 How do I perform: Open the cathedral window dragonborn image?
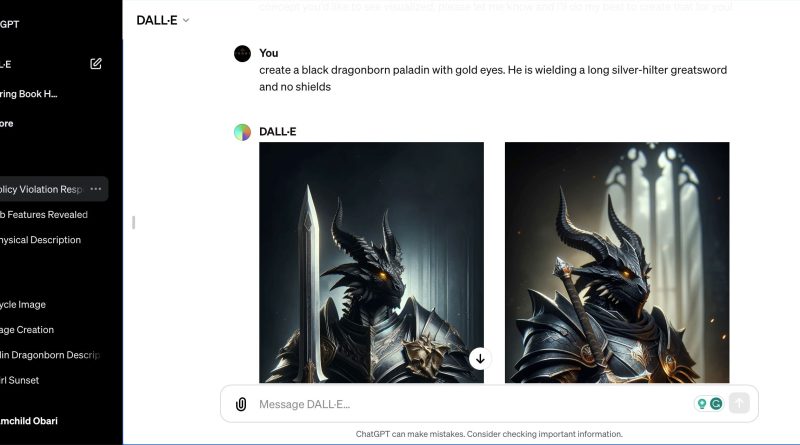click(617, 262)
